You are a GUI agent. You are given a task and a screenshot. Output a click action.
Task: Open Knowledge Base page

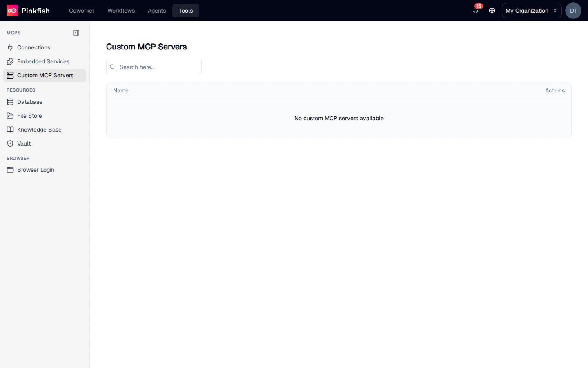pos(45,130)
